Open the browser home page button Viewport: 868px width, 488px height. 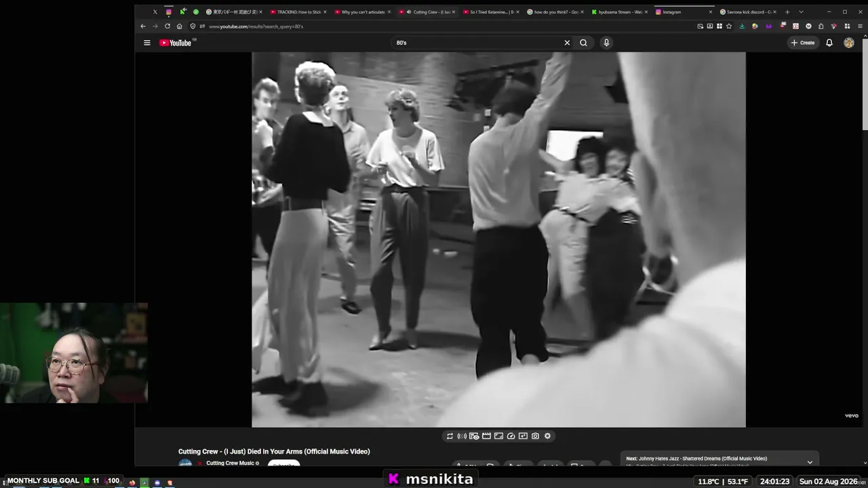180,26
